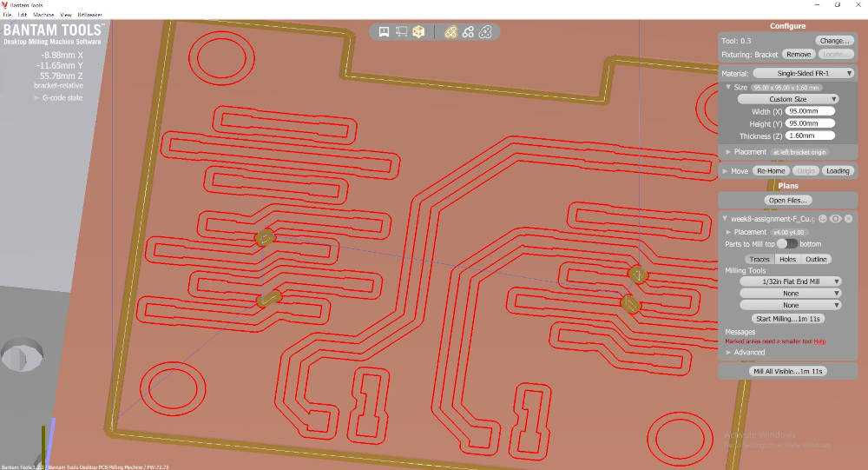
Task: Open the Bitbreaker menu
Action: tap(89, 15)
